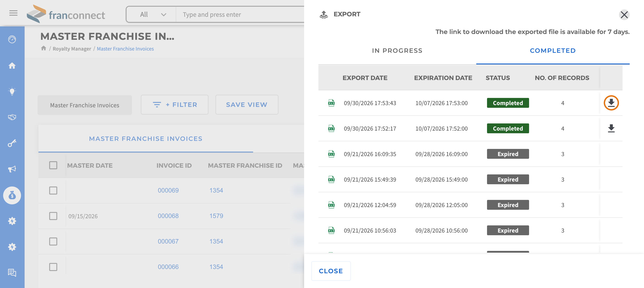This screenshot has width=644, height=288.
Task: Check the box for invoice 000068
Action: (x=53, y=216)
